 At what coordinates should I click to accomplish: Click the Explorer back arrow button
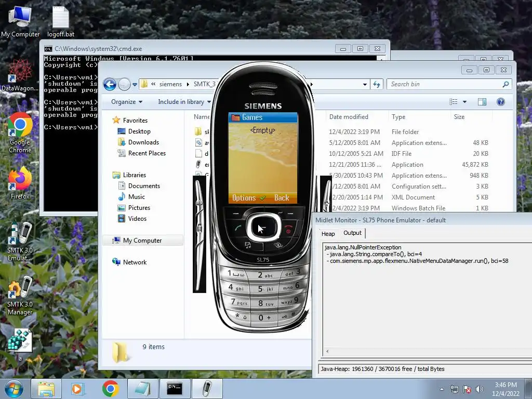click(110, 84)
